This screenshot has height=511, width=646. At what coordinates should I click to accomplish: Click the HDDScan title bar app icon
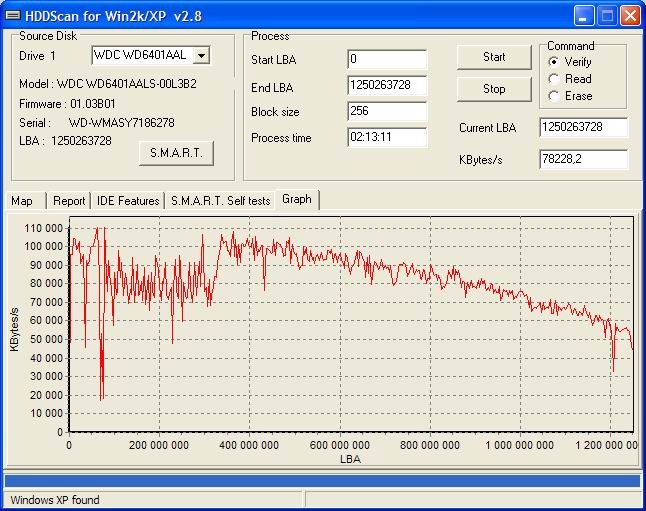(x=13, y=16)
